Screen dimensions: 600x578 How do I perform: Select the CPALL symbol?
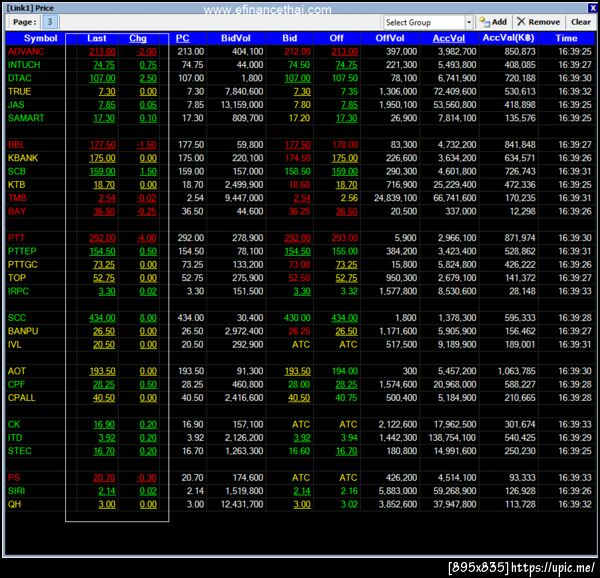point(21,398)
